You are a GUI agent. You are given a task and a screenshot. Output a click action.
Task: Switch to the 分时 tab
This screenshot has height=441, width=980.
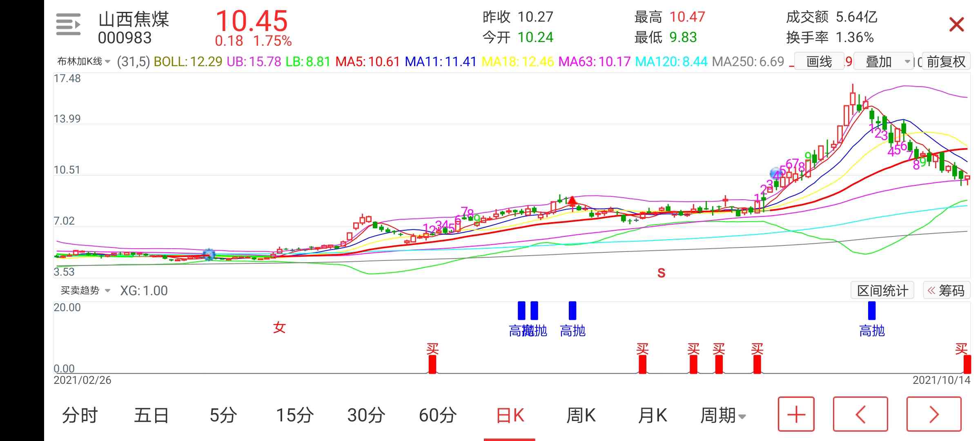pos(80,415)
